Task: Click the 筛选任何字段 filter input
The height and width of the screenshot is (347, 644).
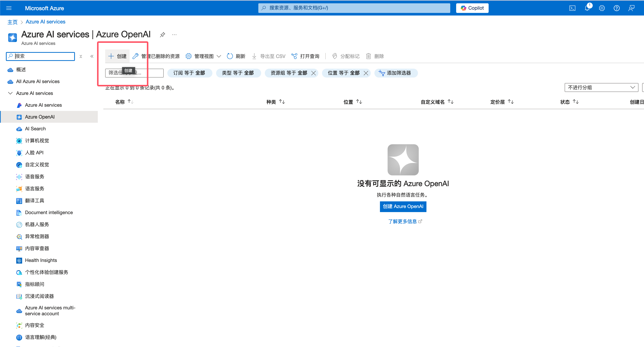Action: tap(135, 73)
